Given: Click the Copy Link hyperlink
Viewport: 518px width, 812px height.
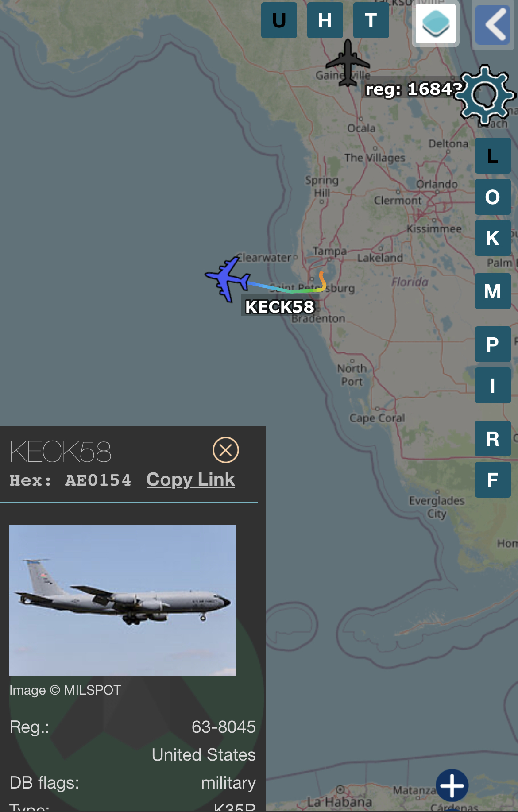Looking at the screenshot, I should click(x=190, y=479).
